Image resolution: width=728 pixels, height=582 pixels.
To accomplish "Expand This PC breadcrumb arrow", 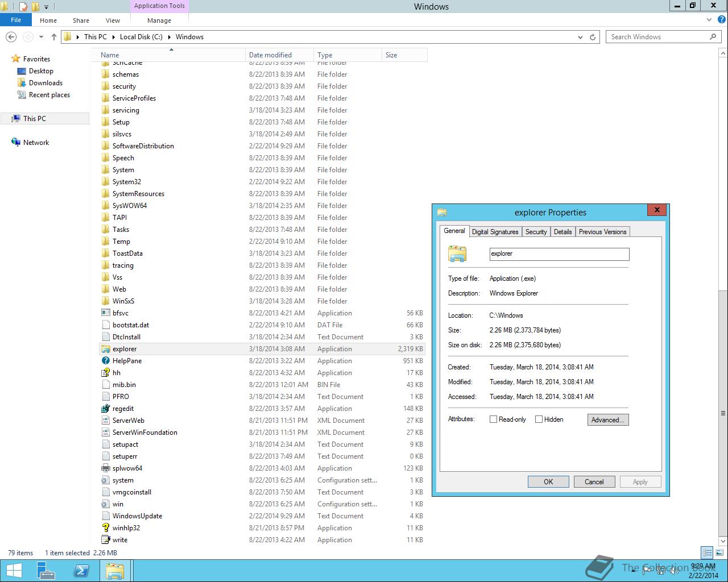I will coord(113,37).
